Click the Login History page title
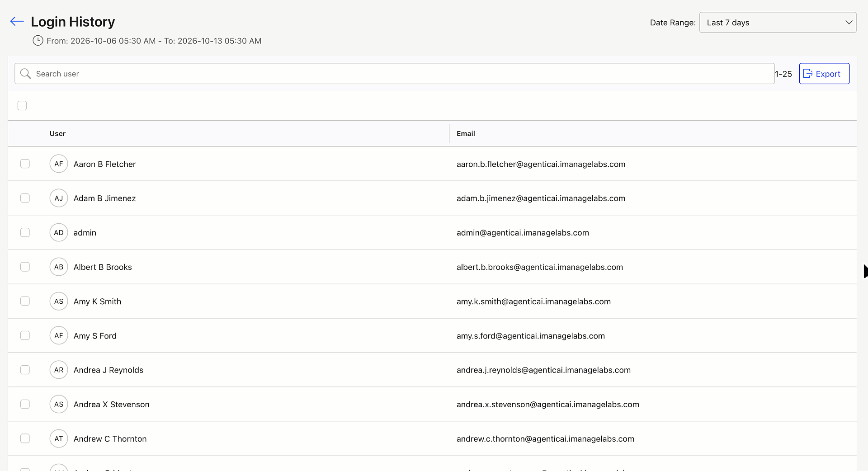Screen dimensions: 868x471 click(73, 22)
